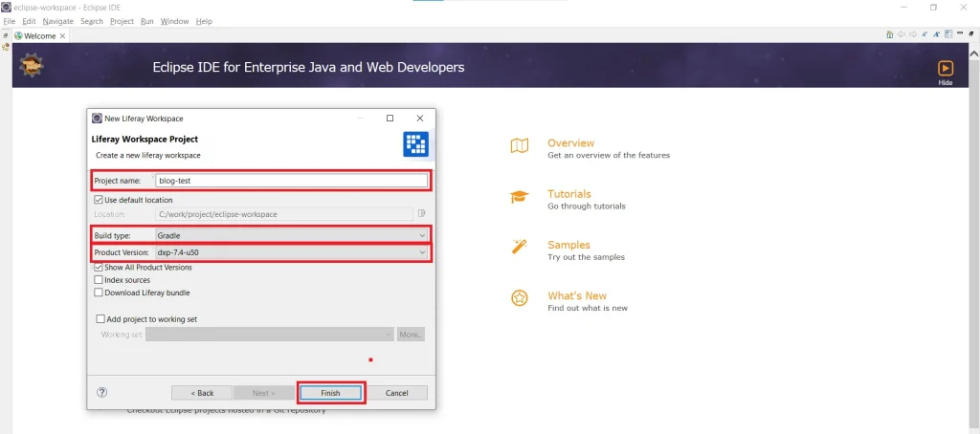Image resolution: width=980 pixels, height=434 pixels.
Task: Enable the Index sources checkbox
Action: [99, 280]
